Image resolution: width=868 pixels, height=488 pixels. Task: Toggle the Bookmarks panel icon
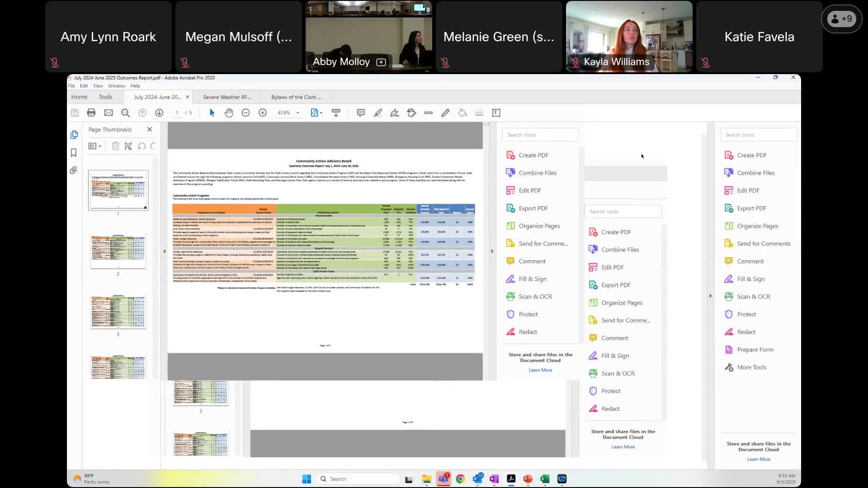(74, 153)
